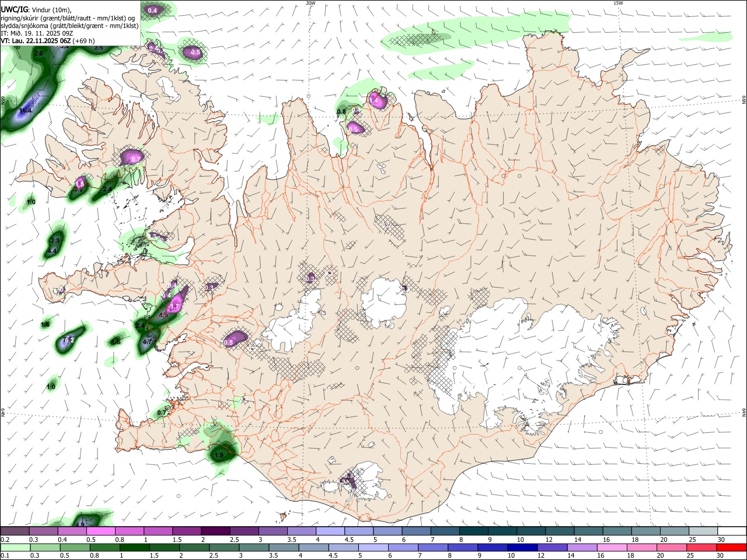Select the upper legend swatch between 20 and 25

click(675, 531)
